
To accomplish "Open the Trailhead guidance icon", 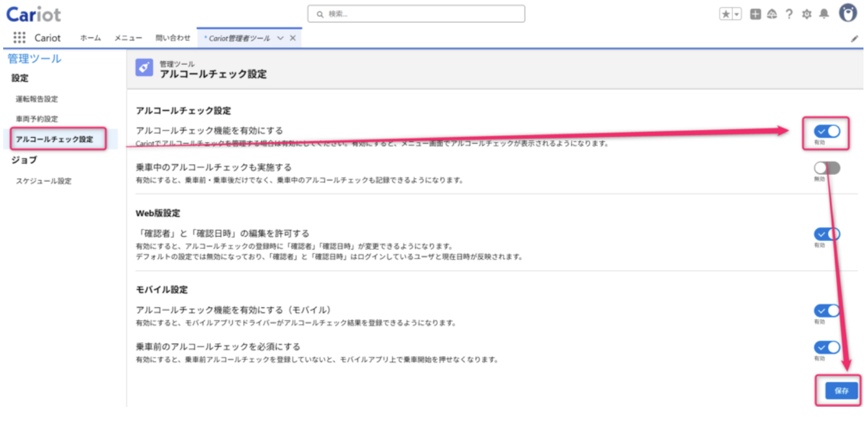I will (x=772, y=14).
